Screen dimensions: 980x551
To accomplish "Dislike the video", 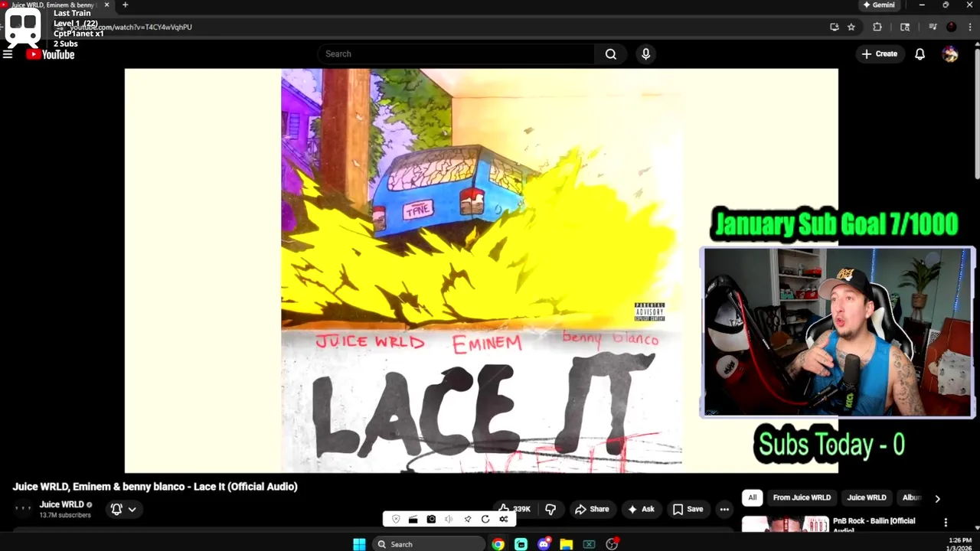I will pos(550,509).
